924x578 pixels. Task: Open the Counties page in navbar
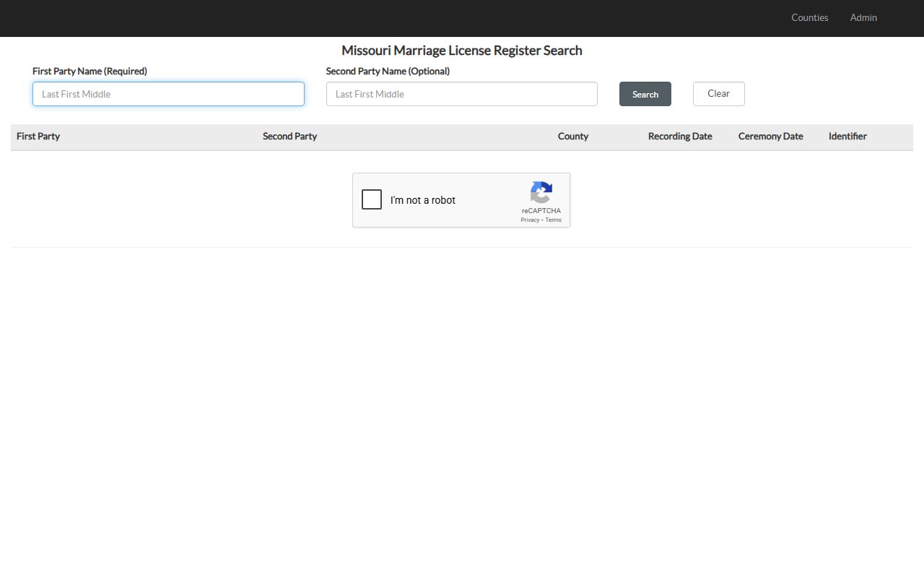[809, 17]
